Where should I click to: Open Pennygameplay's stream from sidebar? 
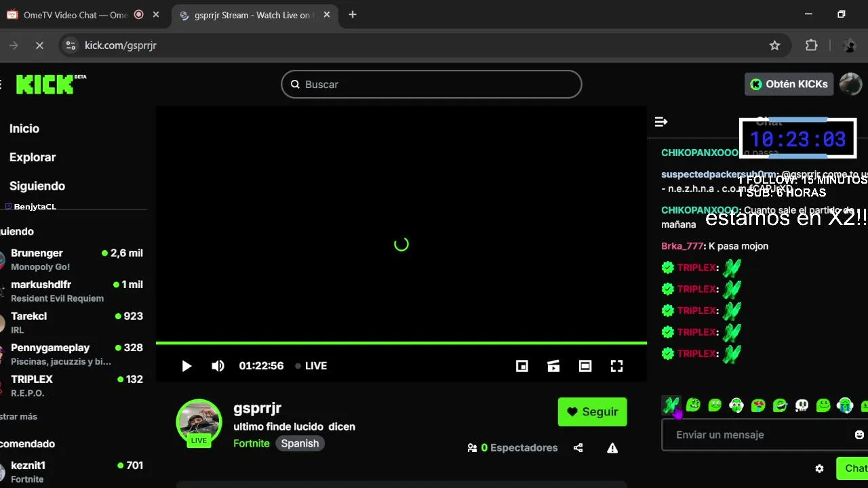point(73,354)
